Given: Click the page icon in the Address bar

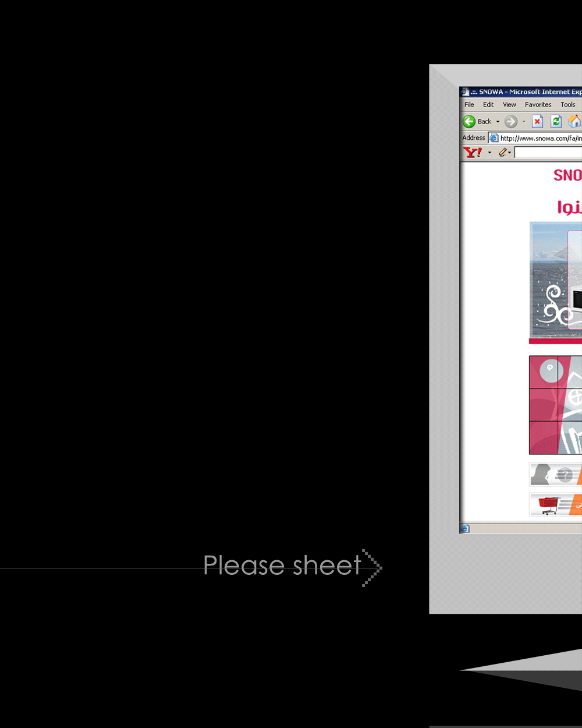Looking at the screenshot, I should 494,138.
